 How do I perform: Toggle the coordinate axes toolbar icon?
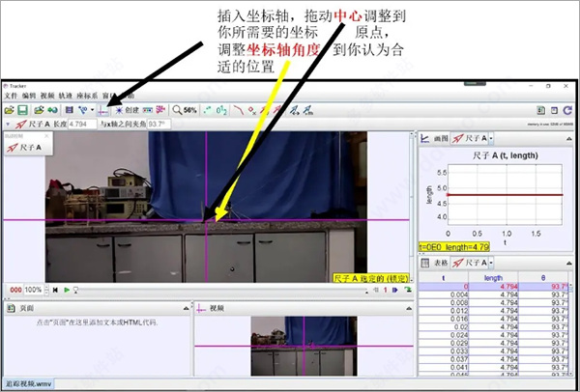(x=102, y=110)
